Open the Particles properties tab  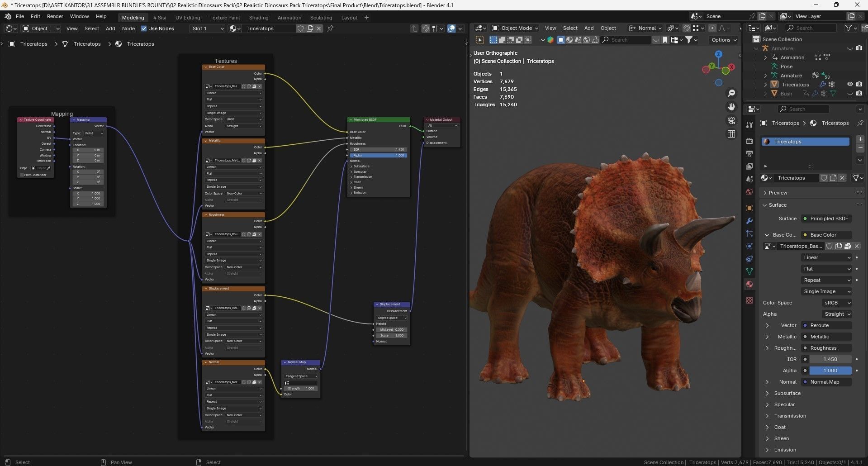point(749,233)
